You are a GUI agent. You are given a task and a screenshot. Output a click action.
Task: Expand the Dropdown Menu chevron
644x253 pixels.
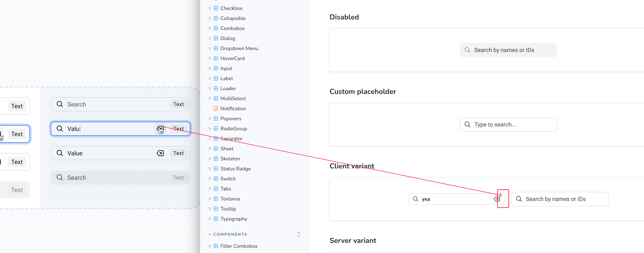pyautogui.click(x=210, y=48)
